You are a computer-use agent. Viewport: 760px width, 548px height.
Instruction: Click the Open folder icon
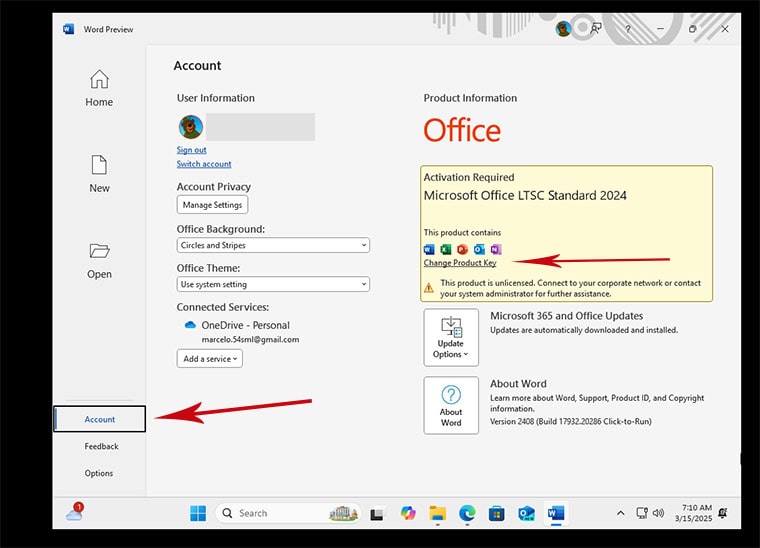pyautogui.click(x=99, y=252)
